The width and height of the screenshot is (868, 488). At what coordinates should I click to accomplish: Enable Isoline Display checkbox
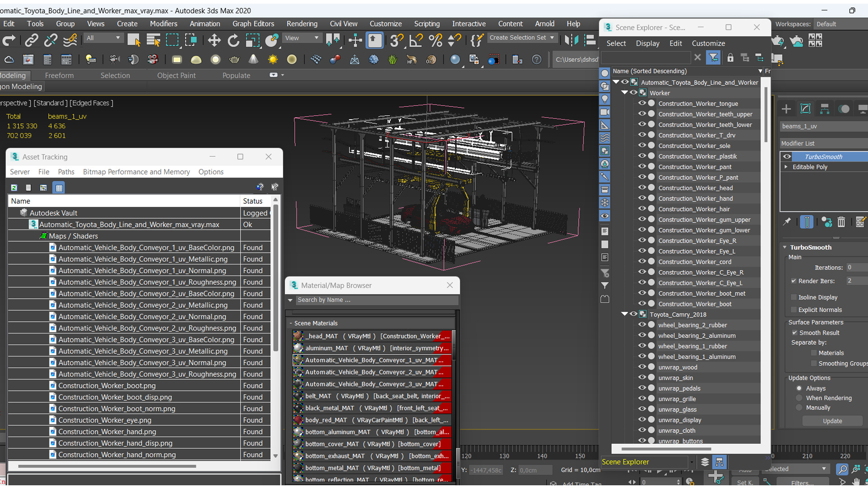point(793,297)
